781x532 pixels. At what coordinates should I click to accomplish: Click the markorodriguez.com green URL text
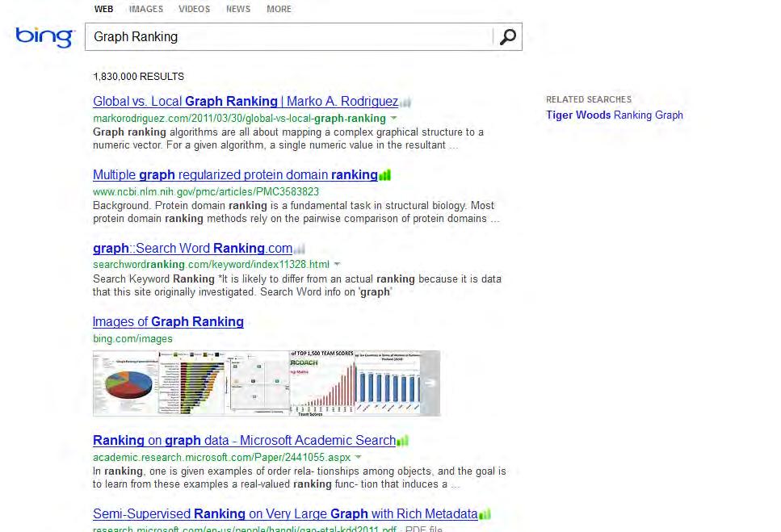(239, 119)
